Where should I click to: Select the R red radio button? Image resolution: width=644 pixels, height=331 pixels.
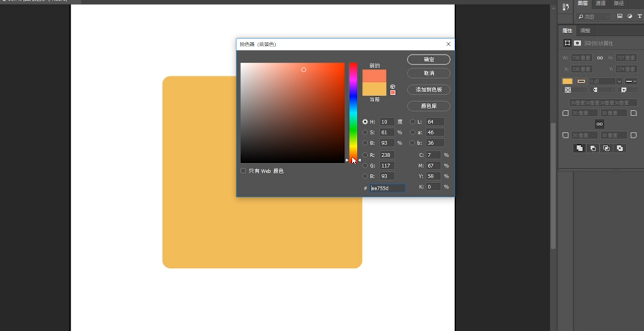(x=365, y=155)
